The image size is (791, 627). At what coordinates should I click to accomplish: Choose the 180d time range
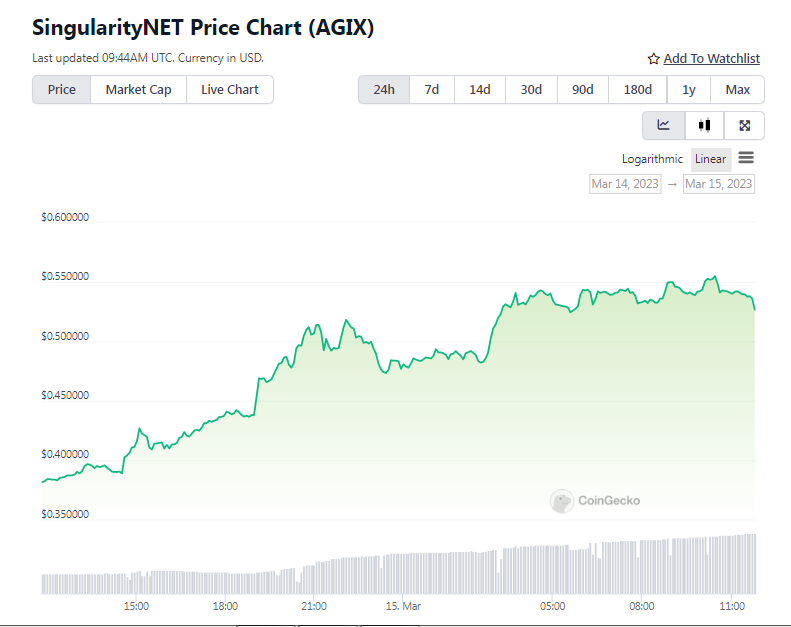point(638,90)
